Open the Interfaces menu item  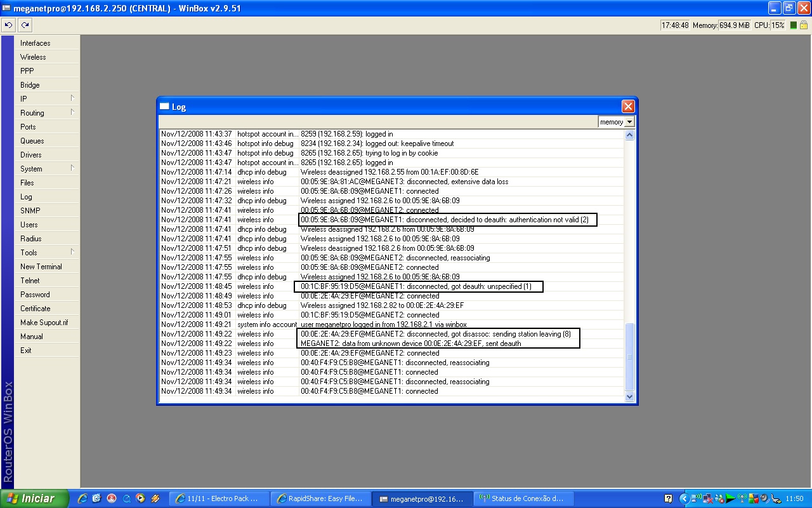48,43
